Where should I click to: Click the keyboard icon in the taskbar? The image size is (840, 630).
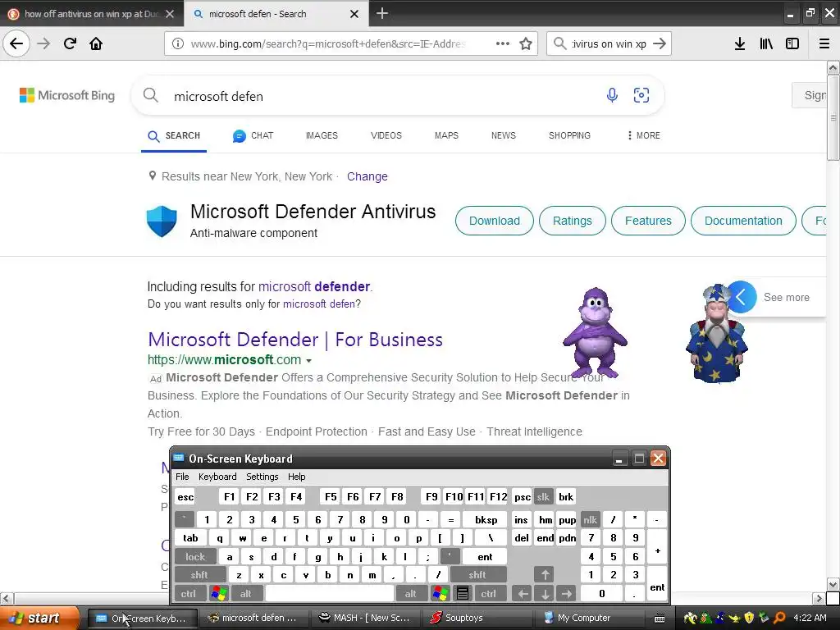pos(660,619)
